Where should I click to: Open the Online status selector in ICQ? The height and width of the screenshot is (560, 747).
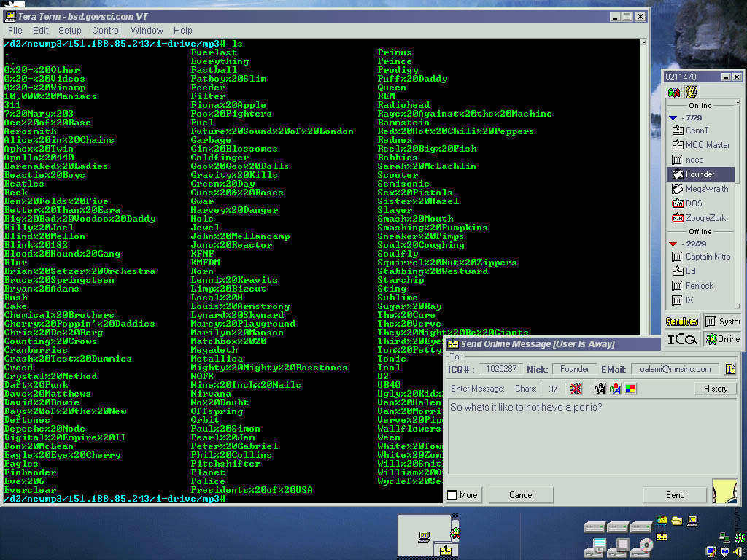click(722, 339)
